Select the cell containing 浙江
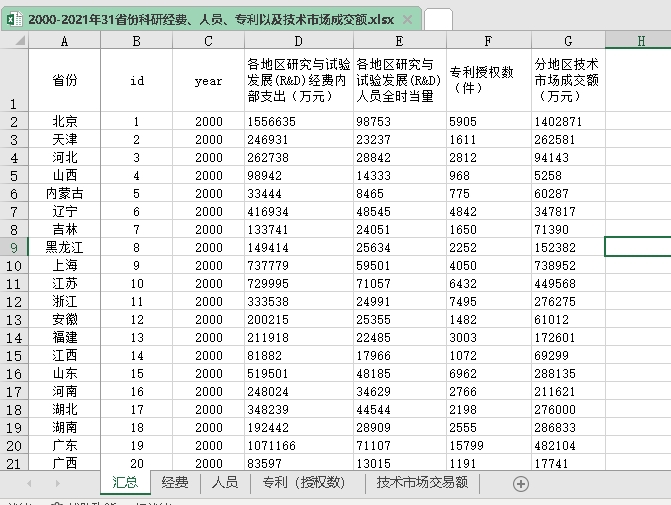This screenshot has width=671, height=505. click(x=65, y=301)
